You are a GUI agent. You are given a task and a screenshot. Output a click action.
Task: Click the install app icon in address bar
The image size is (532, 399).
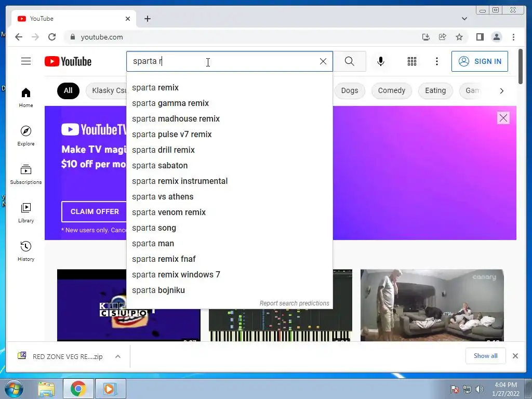(x=426, y=37)
